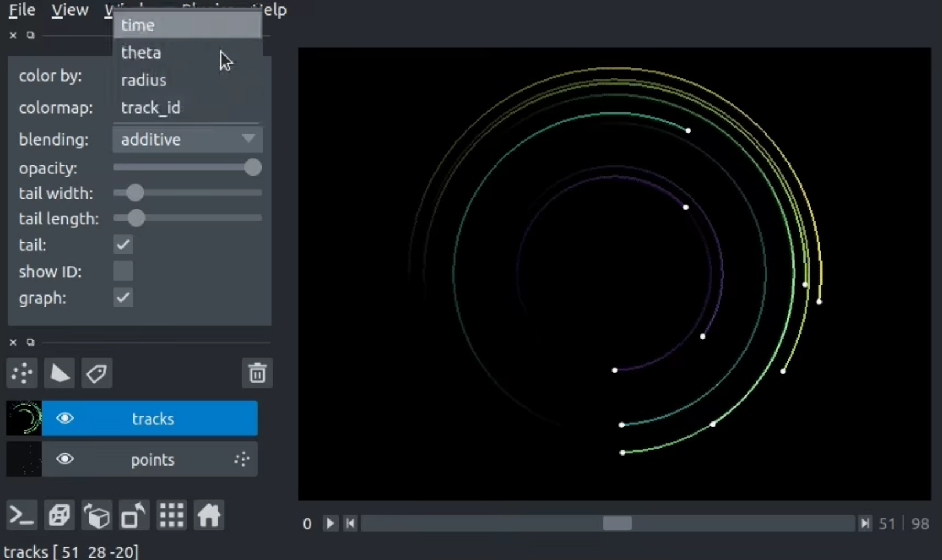This screenshot has width=942, height=560.
Task: Hide the points layer
Action: click(x=65, y=459)
